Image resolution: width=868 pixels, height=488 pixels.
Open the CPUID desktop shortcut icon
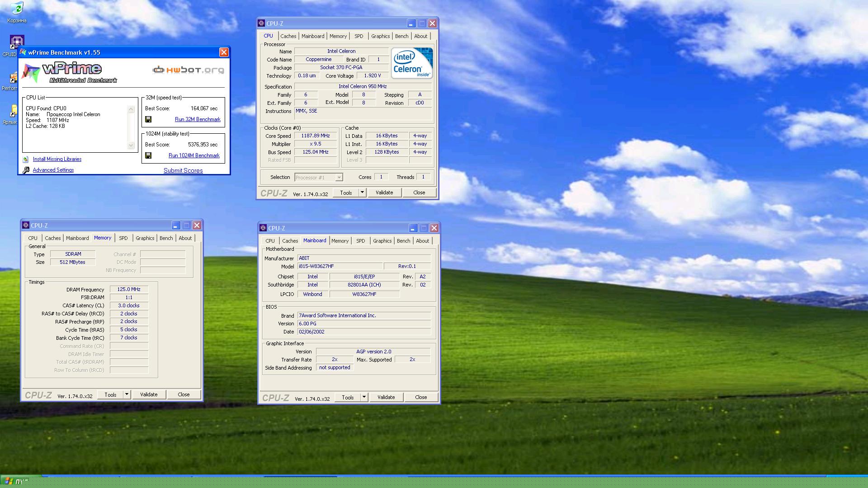click(x=17, y=42)
